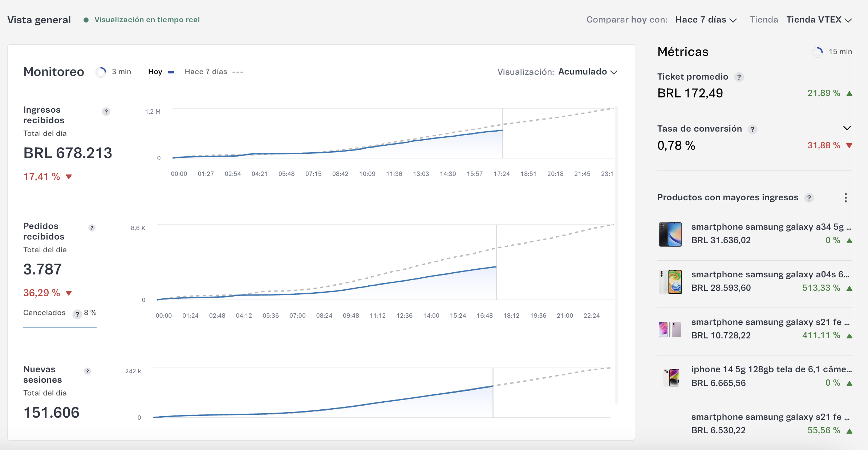Screen dimensions: 868x450
Task: Open smartphone samsung galaxy a34 5g product
Action: tap(771, 227)
